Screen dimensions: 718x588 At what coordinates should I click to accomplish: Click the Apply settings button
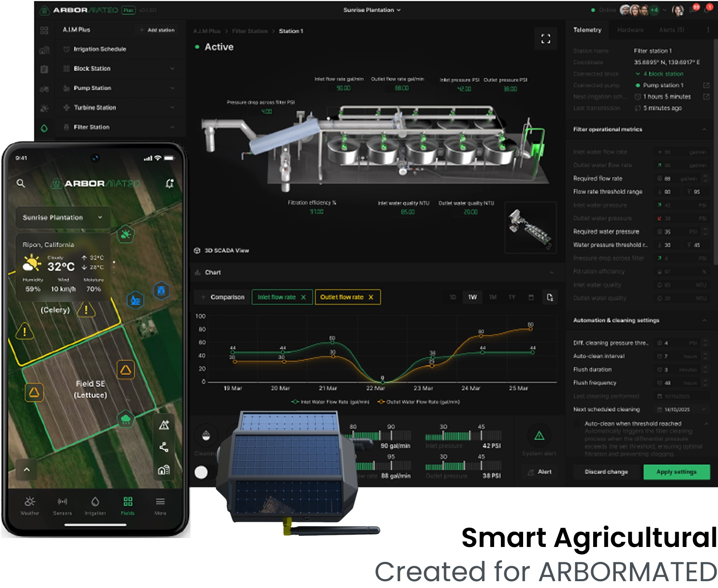pyautogui.click(x=677, y=472)
